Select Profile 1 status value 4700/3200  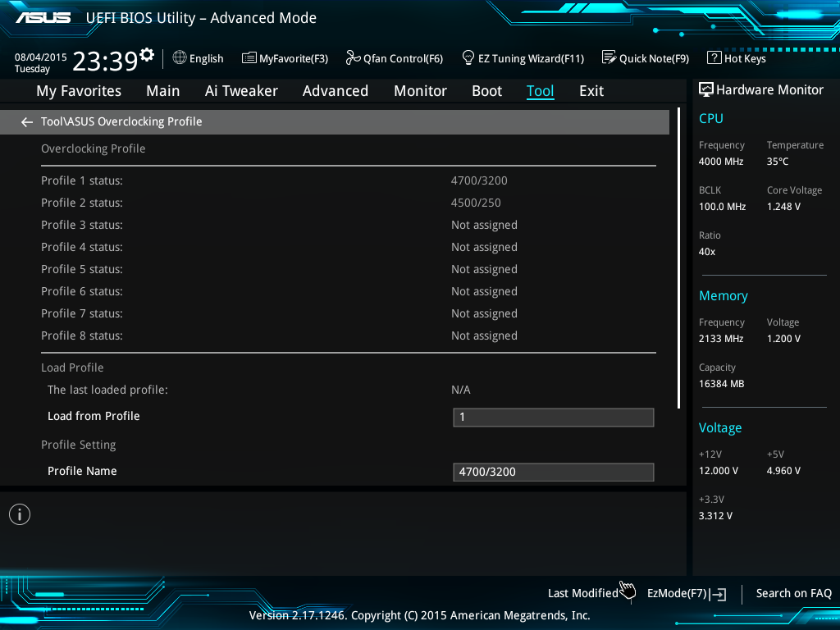point(479,180)
